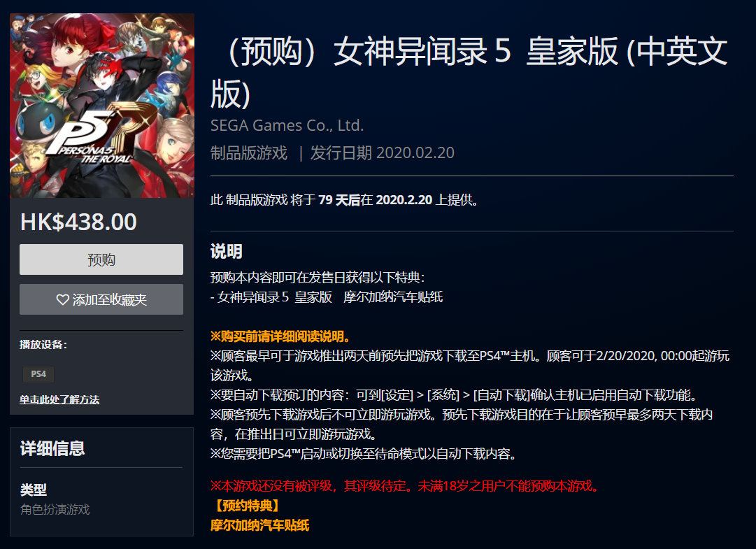Click the 预购 pre-order button

(101, 259)
